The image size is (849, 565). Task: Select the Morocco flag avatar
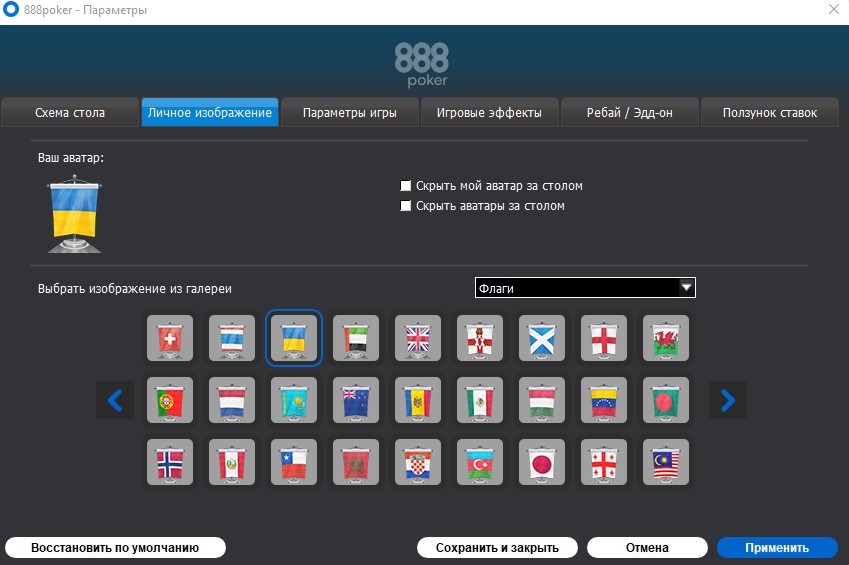[356, 462]
